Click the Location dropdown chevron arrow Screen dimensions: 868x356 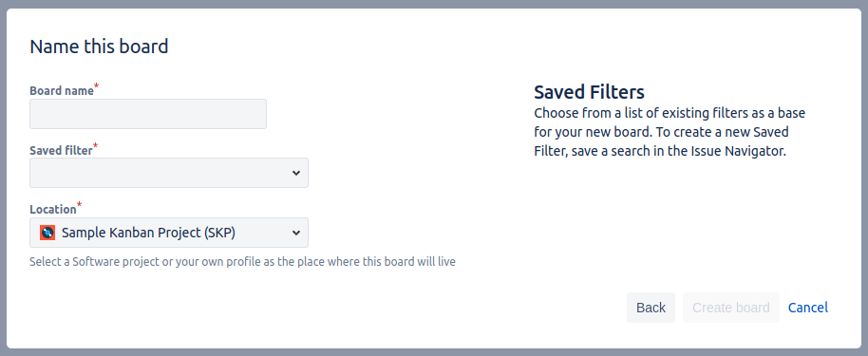pos(296,233)
